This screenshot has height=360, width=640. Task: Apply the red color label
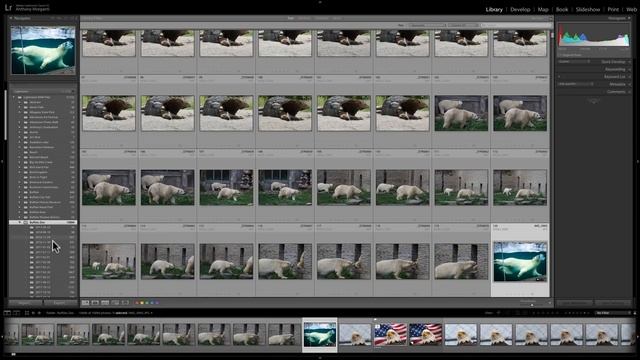tap(137, 303)
